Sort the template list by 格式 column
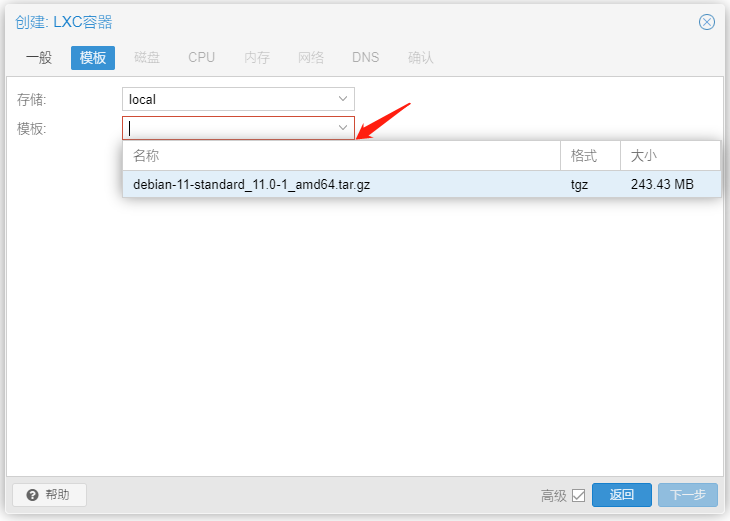This screenshot has width=730, height=521. click(x=590, y=156)
